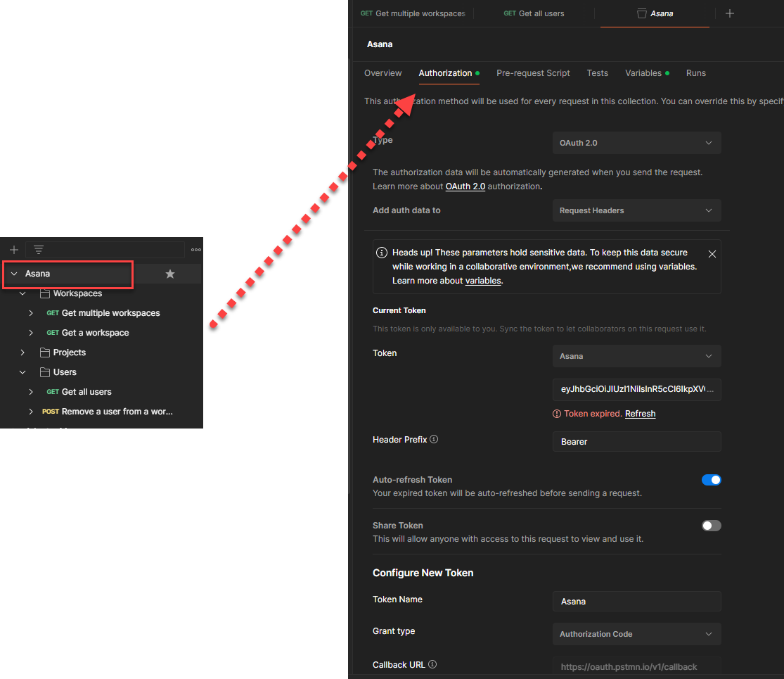
Task: Click info icon next to Header Prefix
Action: click(434, 439)
